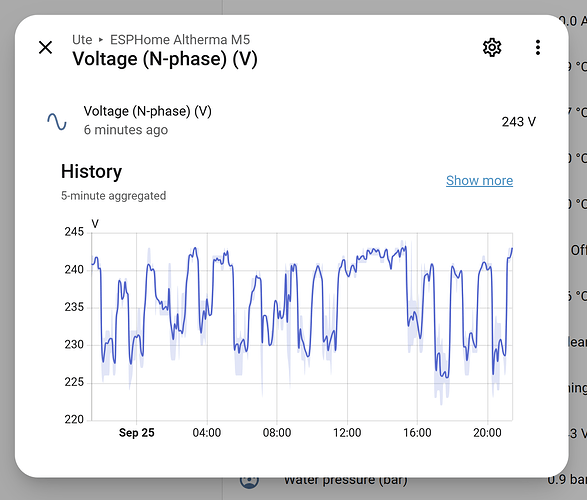
Task: Open the three-dot overflow menu
Action: (x=538, y=48)
